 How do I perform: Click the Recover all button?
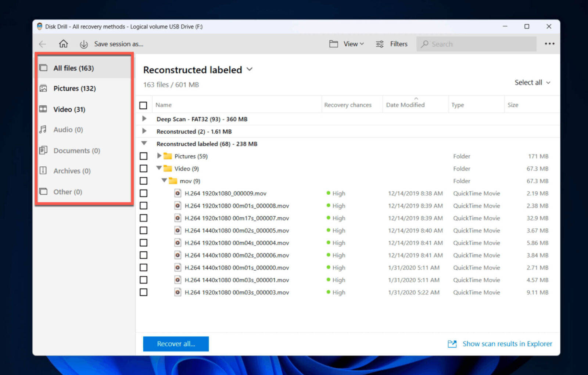point(176,344)
